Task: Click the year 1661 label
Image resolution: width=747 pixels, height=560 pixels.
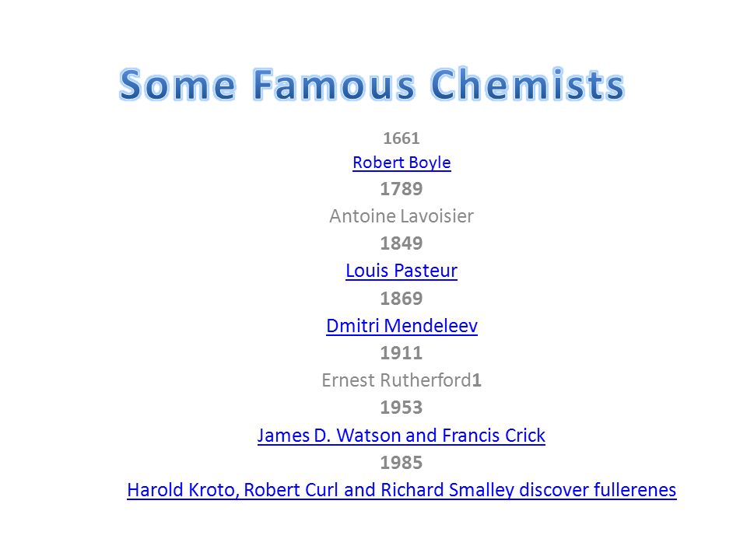Action: pyautogui.click(x=402, y=138)
